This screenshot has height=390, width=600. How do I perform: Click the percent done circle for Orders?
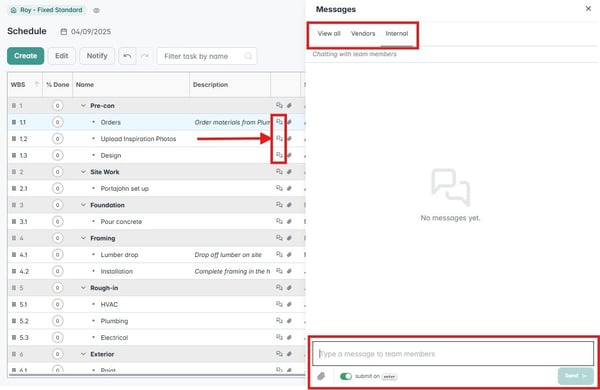(57, 122)
